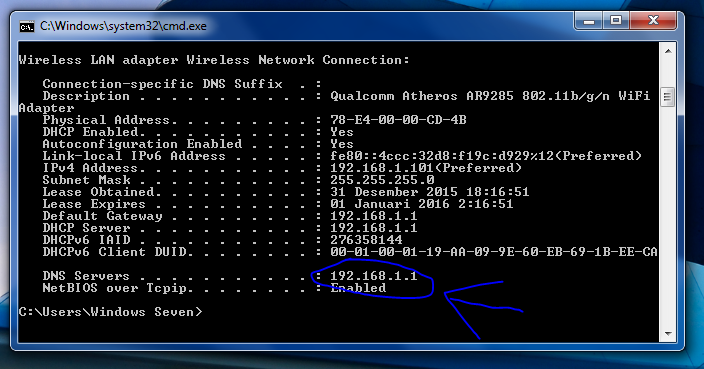This screenshot has width=704, height=369.
Task: Close the command prompt window
Action: click(653, 21)
